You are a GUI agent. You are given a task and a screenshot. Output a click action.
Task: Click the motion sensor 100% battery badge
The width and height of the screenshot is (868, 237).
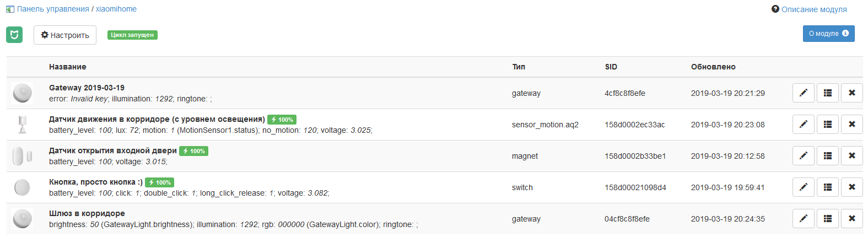282,120
